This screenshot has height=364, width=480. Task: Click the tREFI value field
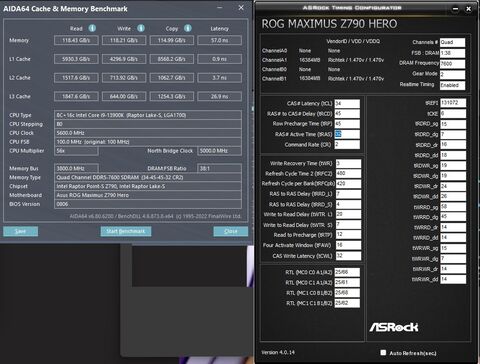tap(453, 103)
